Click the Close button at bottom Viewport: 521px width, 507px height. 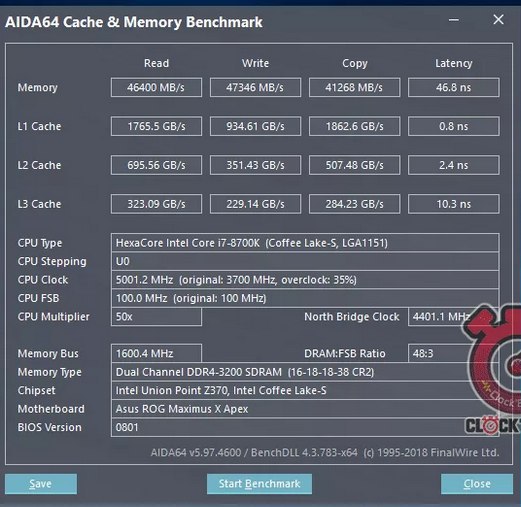pos(477,484)
